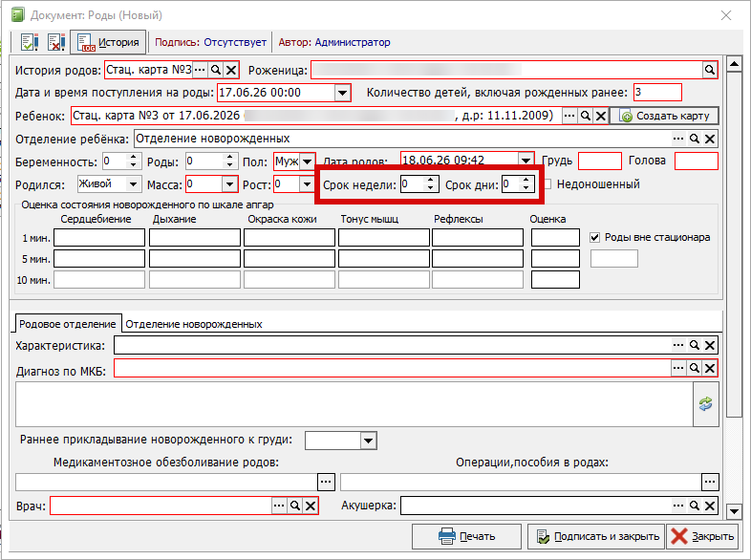Open ellipsis for Операции, пособия в родах

[x=710, y=482]
